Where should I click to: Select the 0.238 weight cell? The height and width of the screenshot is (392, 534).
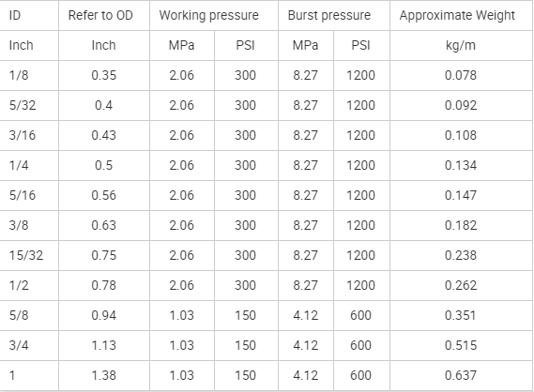pos(461,255)
